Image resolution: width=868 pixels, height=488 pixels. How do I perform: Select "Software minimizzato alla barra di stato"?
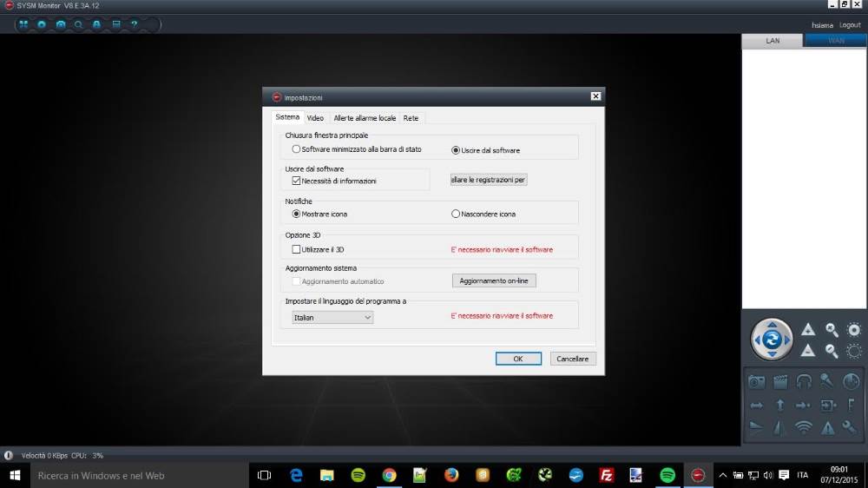(297, 149)
